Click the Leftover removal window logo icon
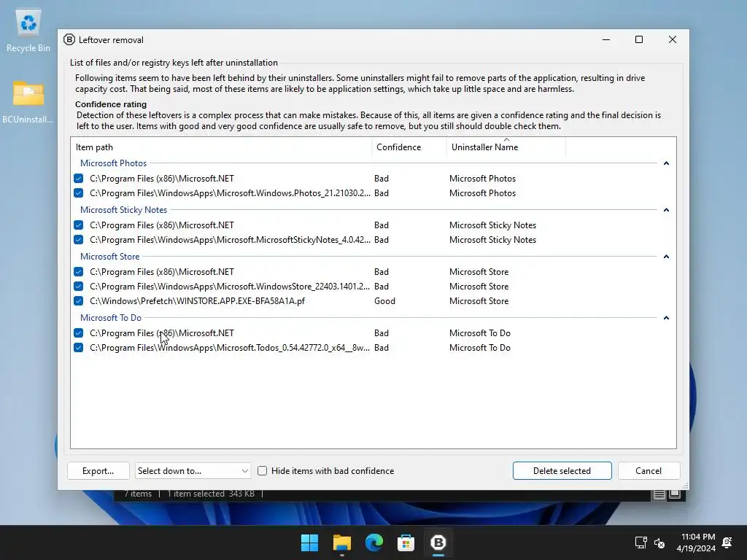747x560 pixels. pos(69,39)
